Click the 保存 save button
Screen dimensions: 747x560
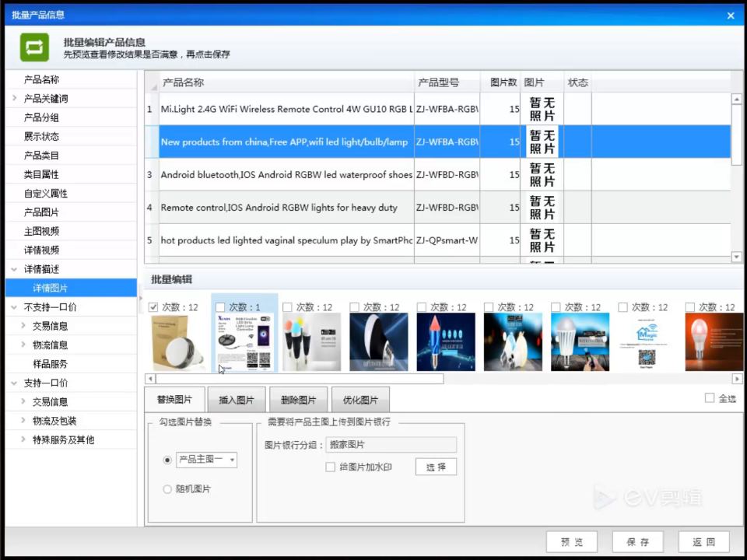tap(638, 542)
